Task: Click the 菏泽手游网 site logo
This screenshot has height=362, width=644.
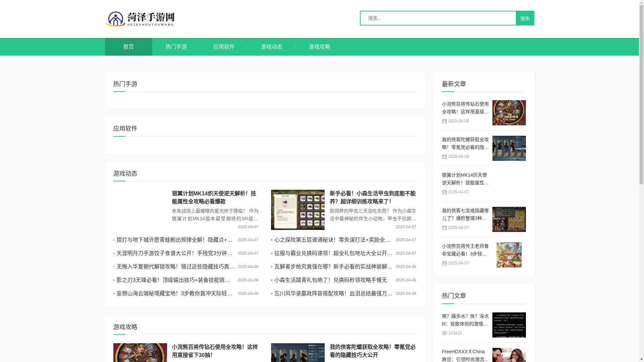Action: (x=140, y=19)
